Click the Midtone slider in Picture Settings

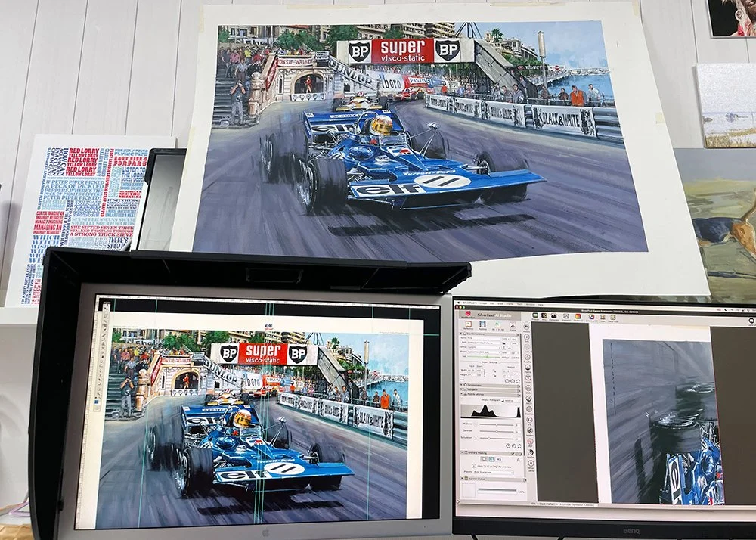click(x=497, y=425)
